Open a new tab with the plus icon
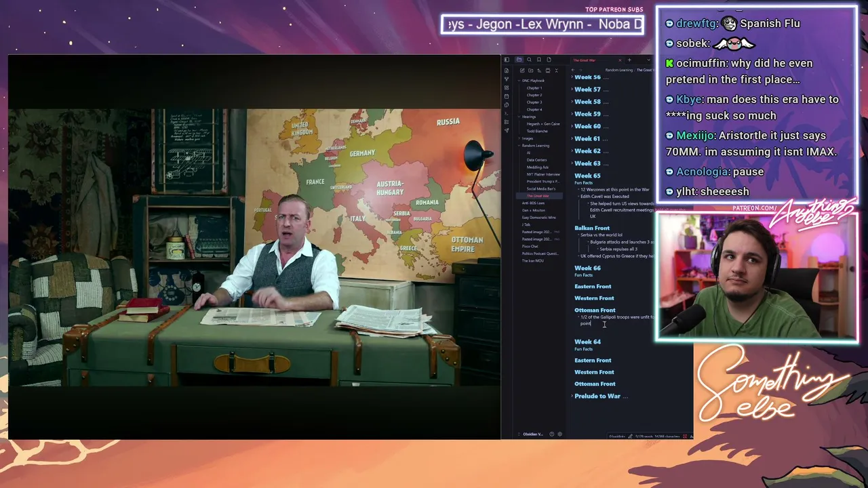 (629, 60)
